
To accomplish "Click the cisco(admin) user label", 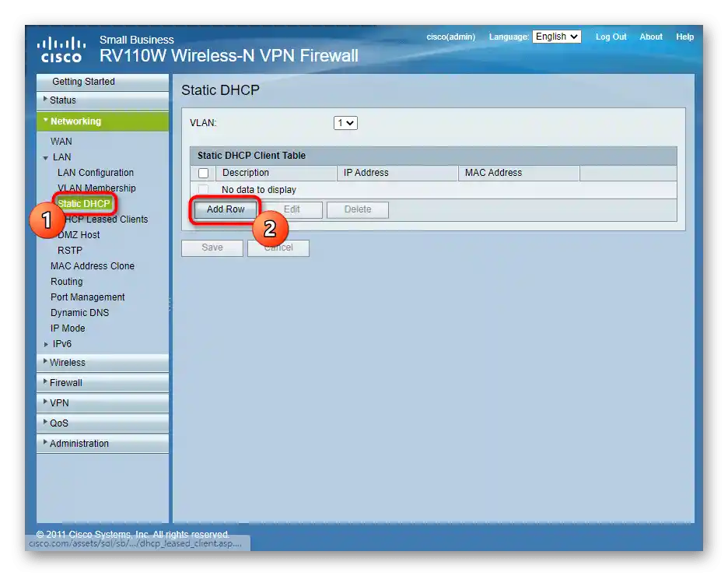I will pyautogui.click(x=451, y=37).
